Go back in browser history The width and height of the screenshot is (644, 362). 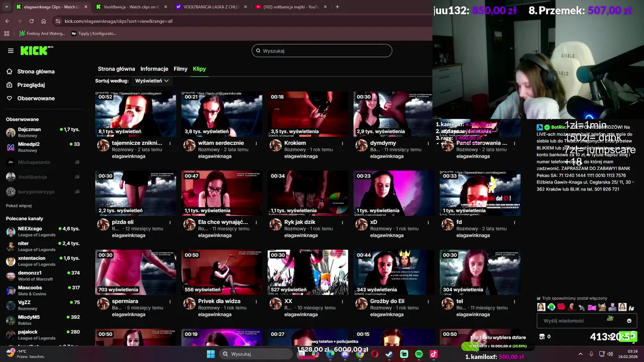point(8,21)
